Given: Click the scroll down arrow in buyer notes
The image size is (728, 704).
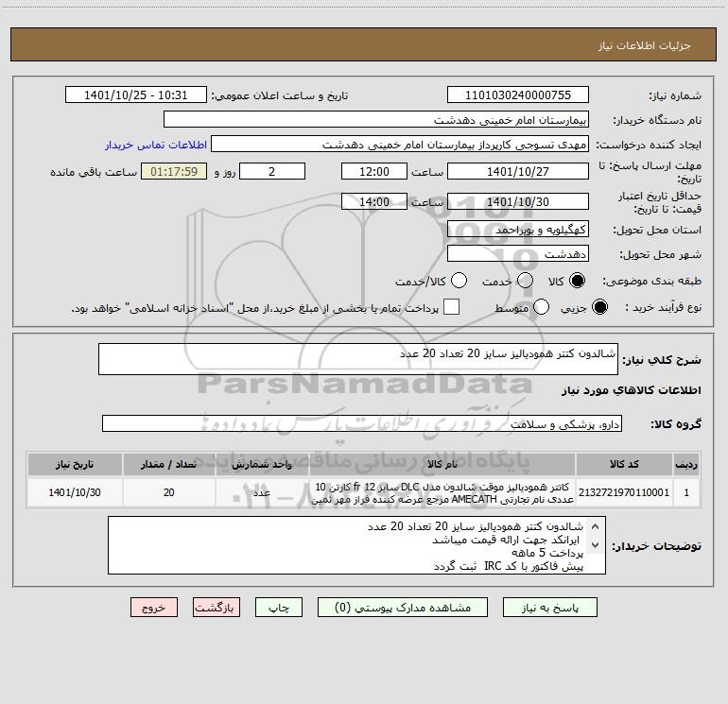Looking at the screenshot, I should 596,545.
